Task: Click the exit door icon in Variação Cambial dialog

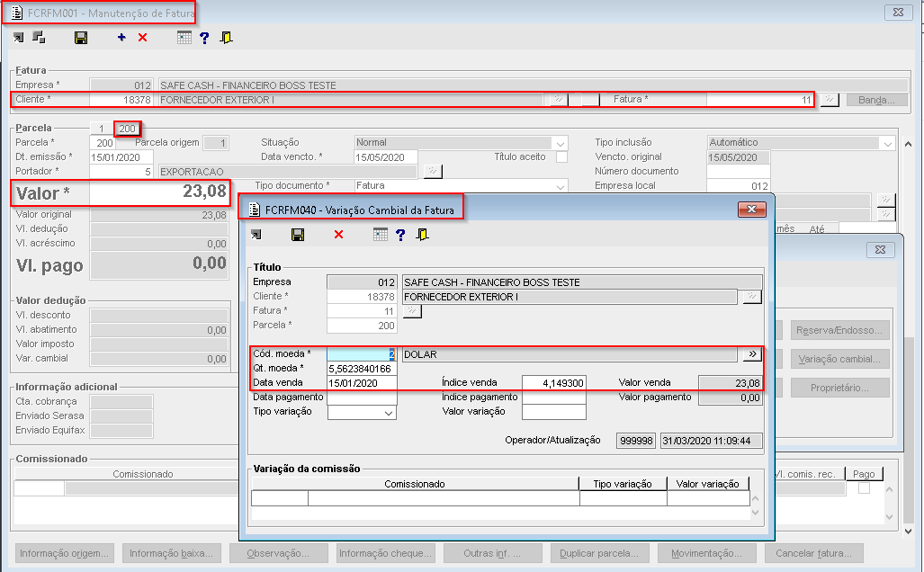Action: [x=422, y=235]
